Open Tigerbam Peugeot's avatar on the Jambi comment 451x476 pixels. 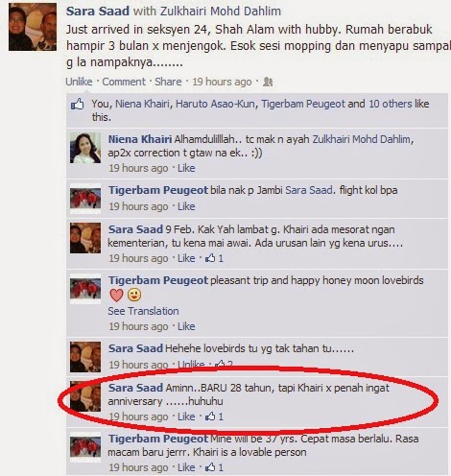click(85, 199)
